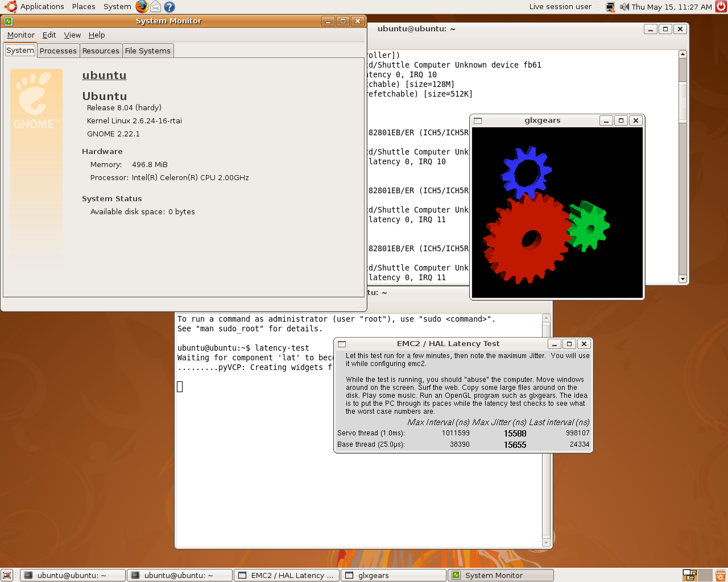Click the red power/quit button icon
728x582 pixels.
[721, 7]
